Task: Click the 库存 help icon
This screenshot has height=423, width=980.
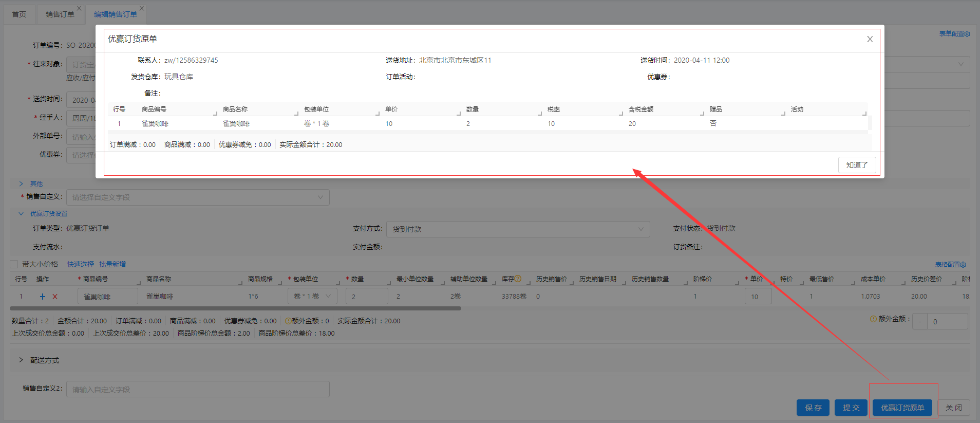Action: coord(518,279)
